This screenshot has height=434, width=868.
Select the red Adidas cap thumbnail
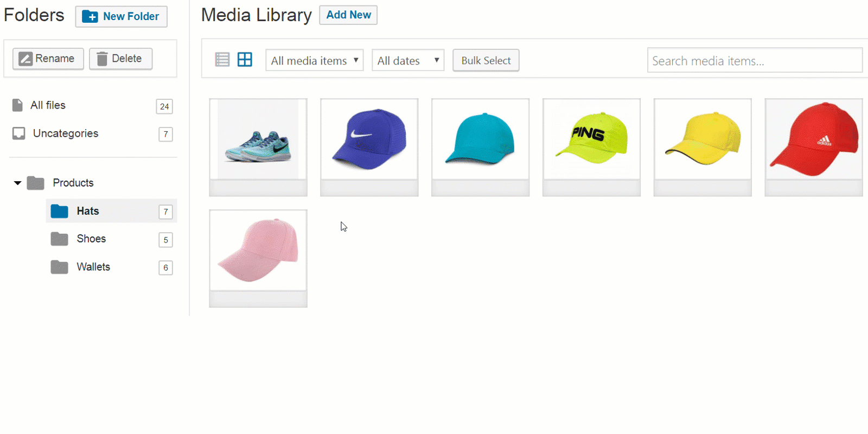813,139
